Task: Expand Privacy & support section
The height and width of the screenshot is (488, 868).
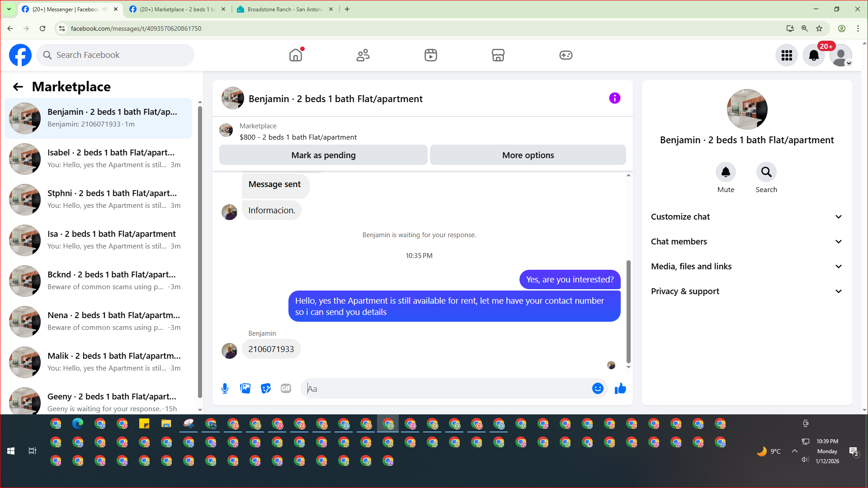Action: tap(747, 291)
